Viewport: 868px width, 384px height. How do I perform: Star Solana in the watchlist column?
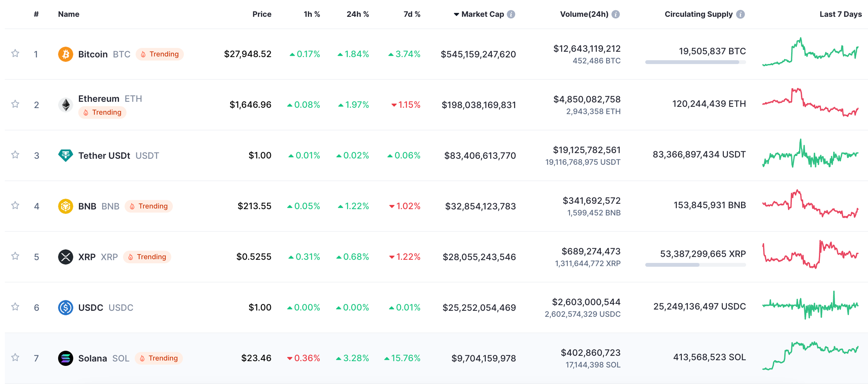pyautogui.click(x=15, y=357)
